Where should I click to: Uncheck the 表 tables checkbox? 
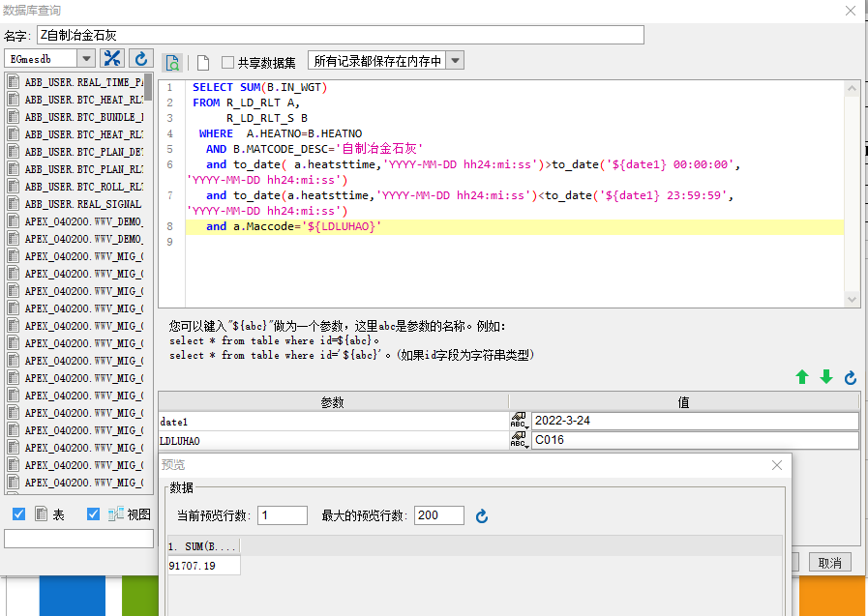[x=18, y=514]
